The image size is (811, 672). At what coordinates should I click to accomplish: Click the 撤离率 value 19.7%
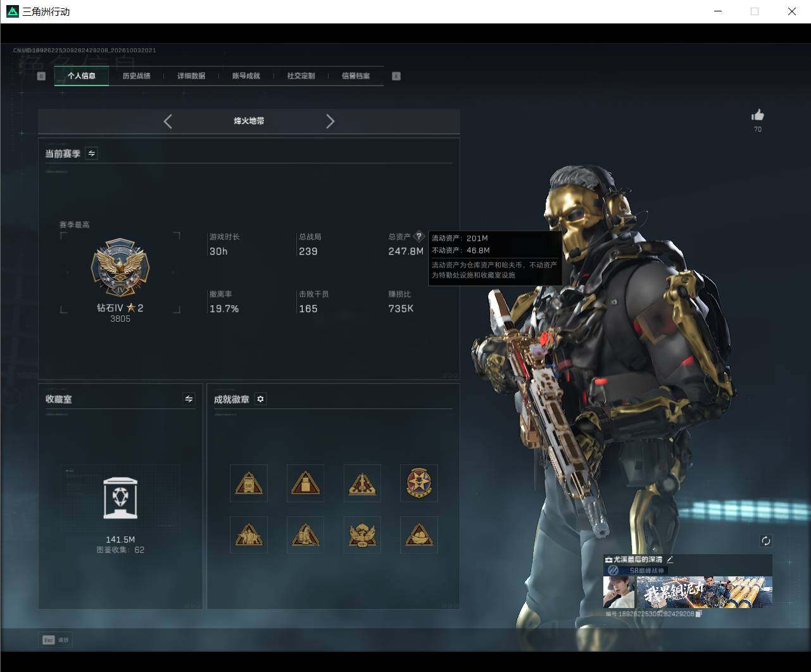click(x=224, y=309)
